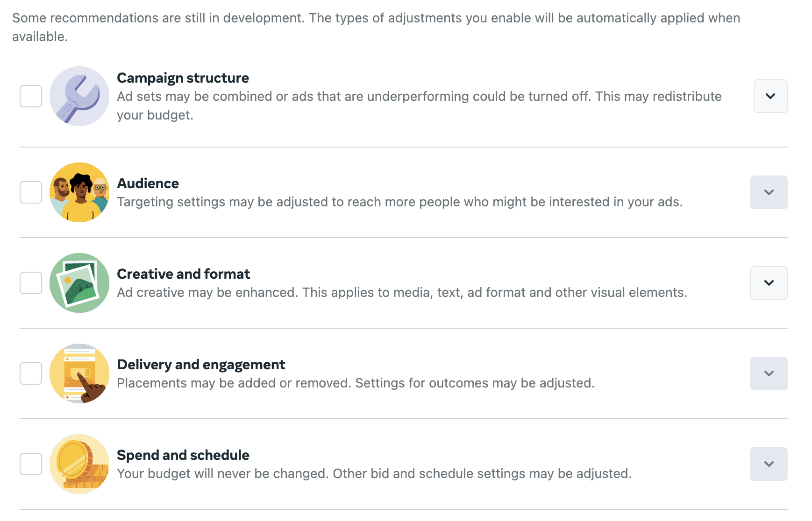The image size is (812, 521).
Task: Click the Spend and schedule coin icon
Action: 79,464
